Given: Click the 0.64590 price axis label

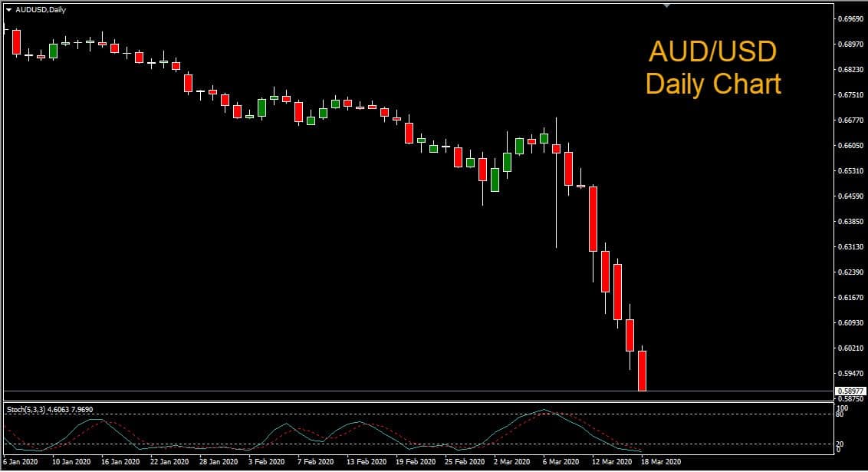Looking at the screenshot, I should pos(850,196).
